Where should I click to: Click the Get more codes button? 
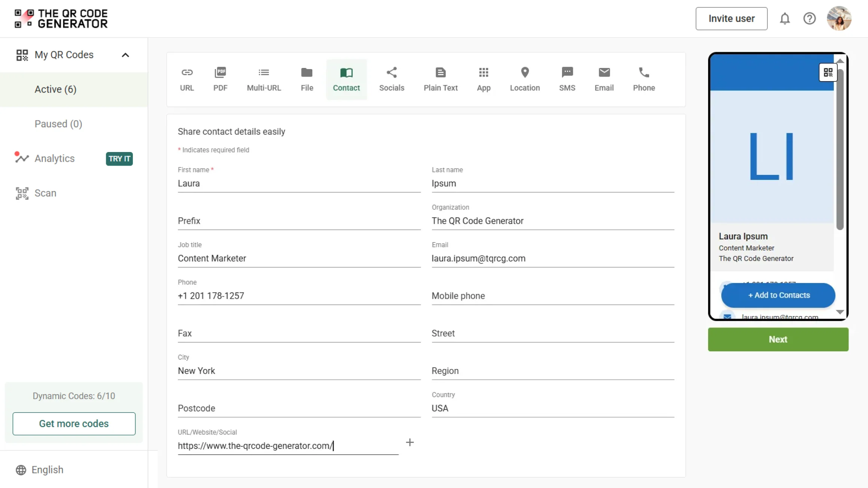(74, 423)
